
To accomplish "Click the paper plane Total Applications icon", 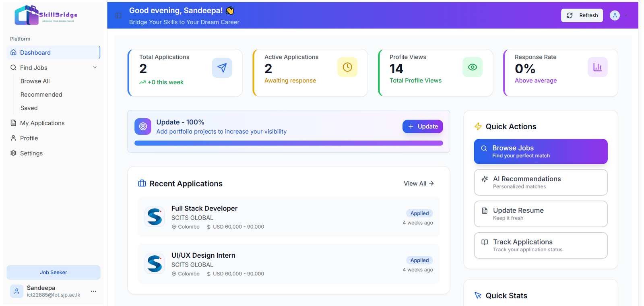I will (222, 68).
